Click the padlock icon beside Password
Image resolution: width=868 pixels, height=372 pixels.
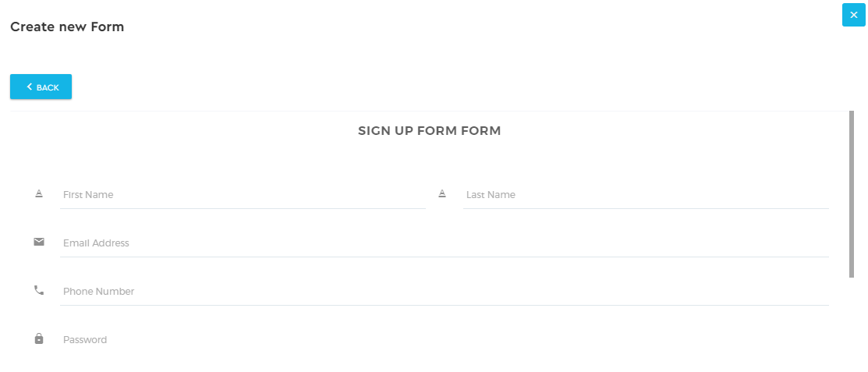(39, 338)
